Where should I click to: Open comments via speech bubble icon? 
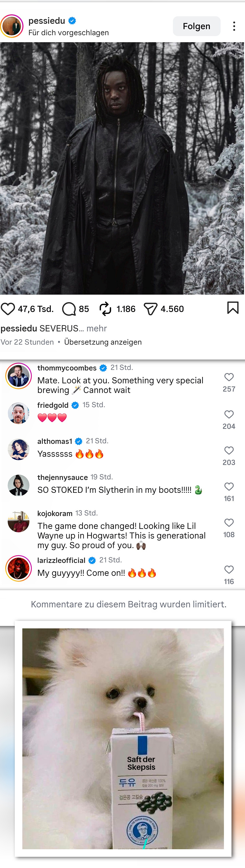point(69,309)
